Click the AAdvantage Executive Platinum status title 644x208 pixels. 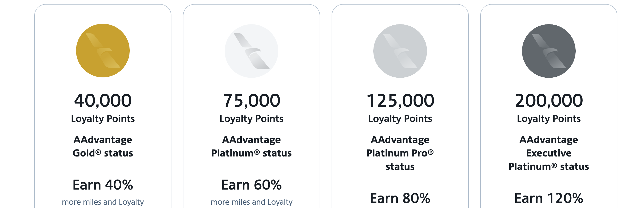549,153
